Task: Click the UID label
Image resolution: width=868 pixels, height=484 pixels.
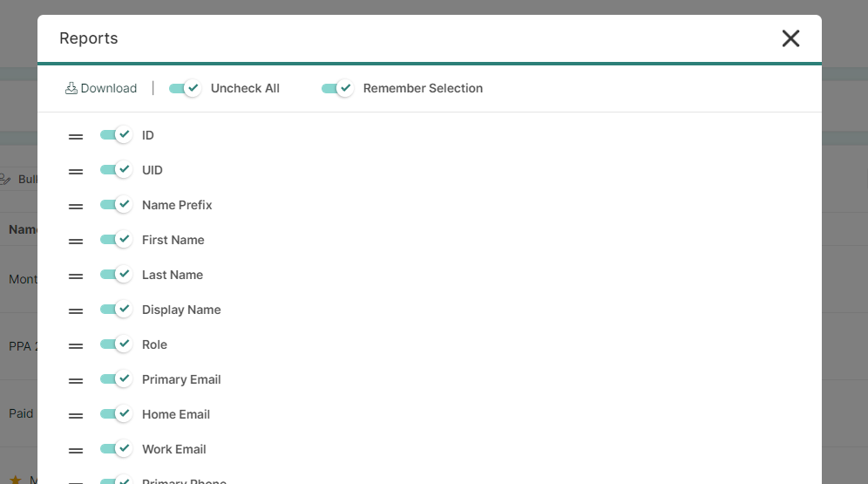Action: pos(153,170)
